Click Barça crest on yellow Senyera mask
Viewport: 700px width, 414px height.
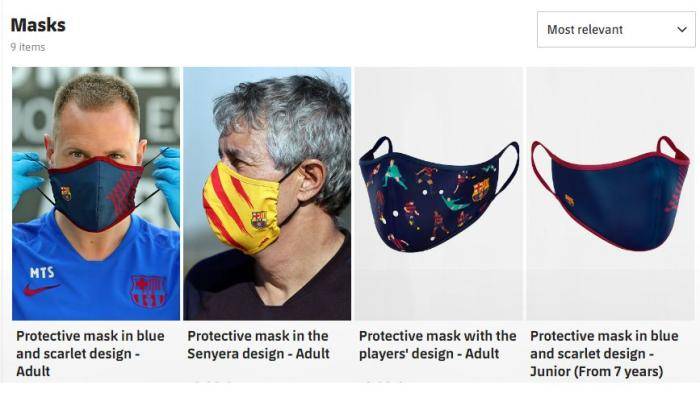pyautogui.click(x=259, y=219)
